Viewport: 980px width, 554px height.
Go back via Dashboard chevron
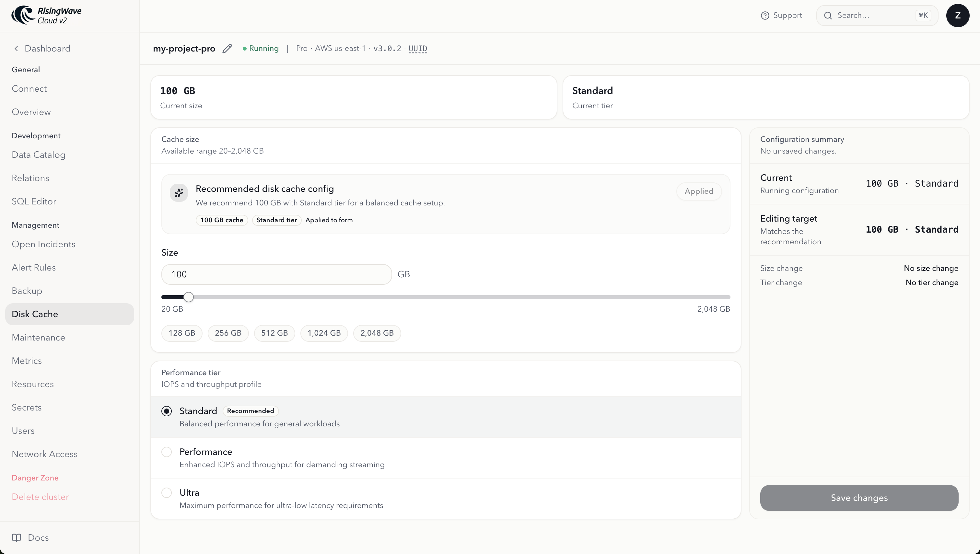click(16, 49)
